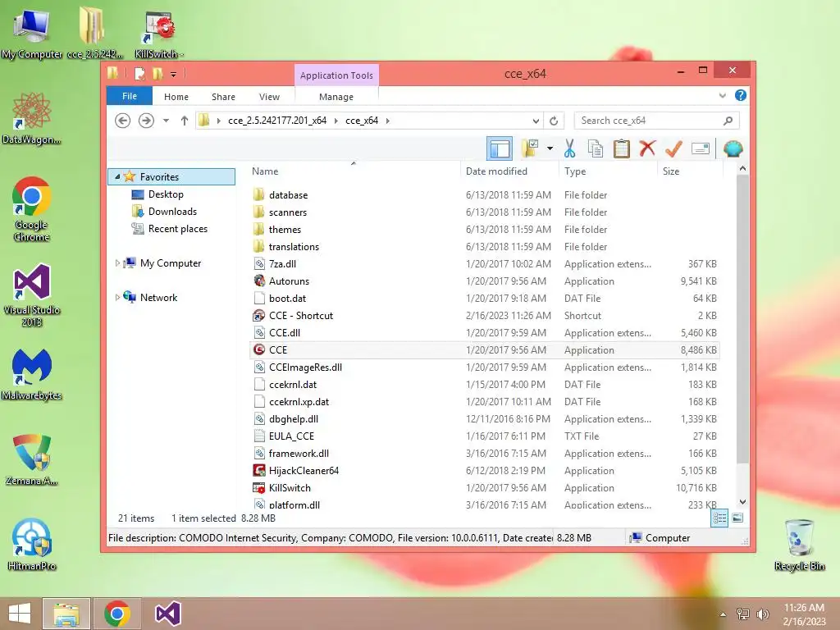Go back with the Back arrow

point(123,121)
